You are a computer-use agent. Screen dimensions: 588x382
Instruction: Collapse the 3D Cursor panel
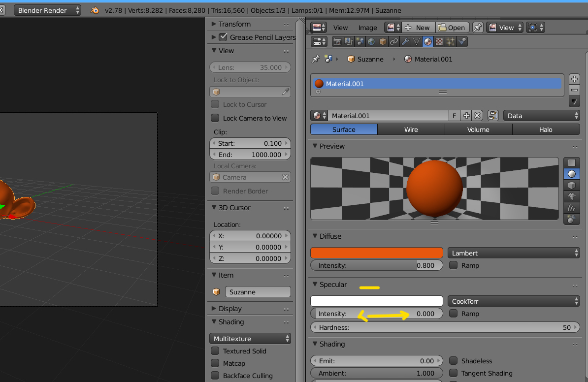coord(214,208)
